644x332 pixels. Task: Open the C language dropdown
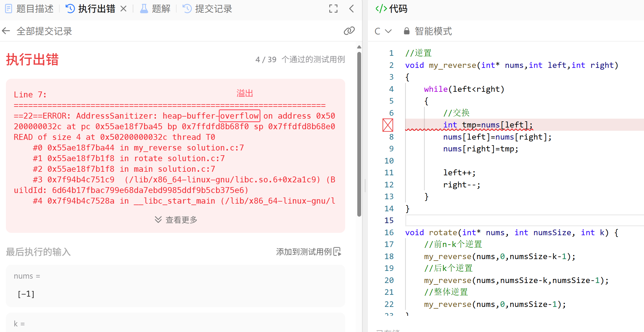[x=383, y=31]
